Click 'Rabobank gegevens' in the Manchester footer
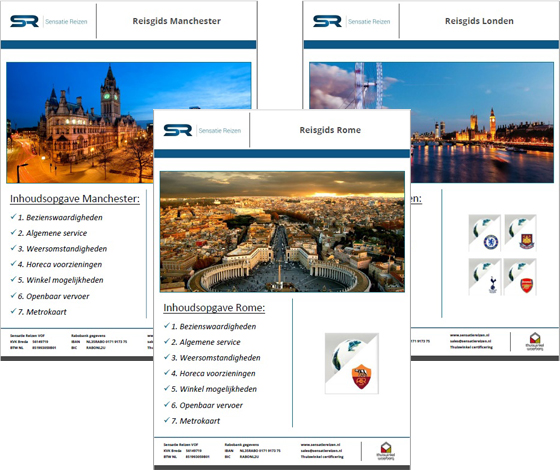 (x=88, y=336)
